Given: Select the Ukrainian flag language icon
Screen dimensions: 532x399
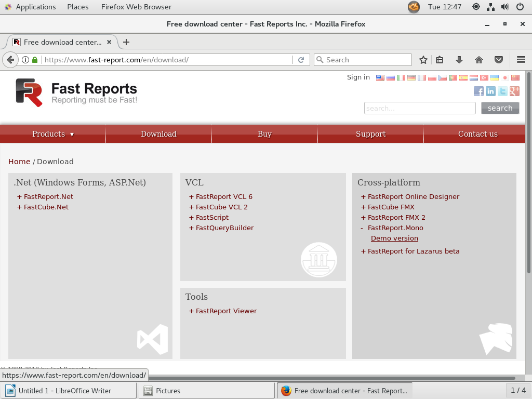Looking at the screenshot, I should click(x=495, y=78).
